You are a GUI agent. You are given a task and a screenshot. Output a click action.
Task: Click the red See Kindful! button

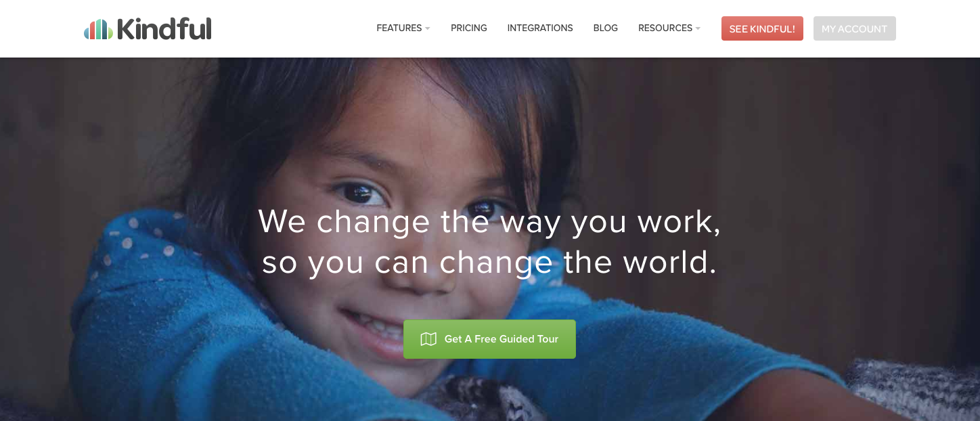pyautogui.click(x=762, y=28)
